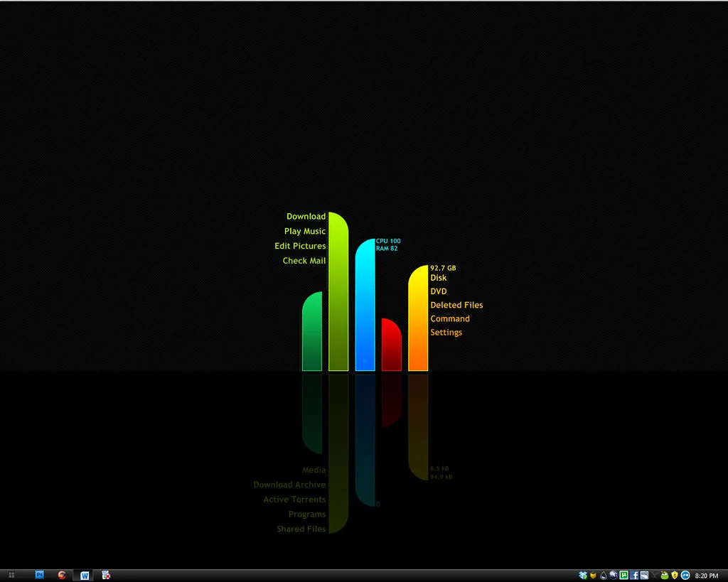Click the taskbar clock showing 8:20 PM

coord(706,576)
